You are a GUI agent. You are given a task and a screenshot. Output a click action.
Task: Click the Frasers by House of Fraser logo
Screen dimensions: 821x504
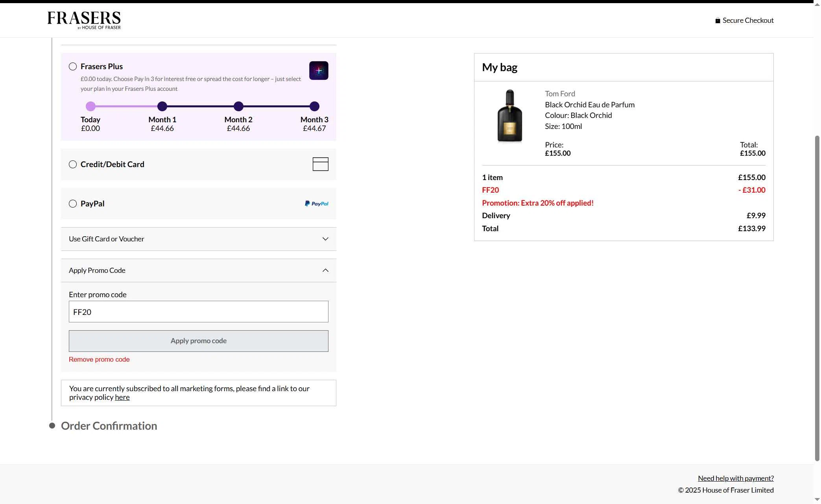(84, 20)
